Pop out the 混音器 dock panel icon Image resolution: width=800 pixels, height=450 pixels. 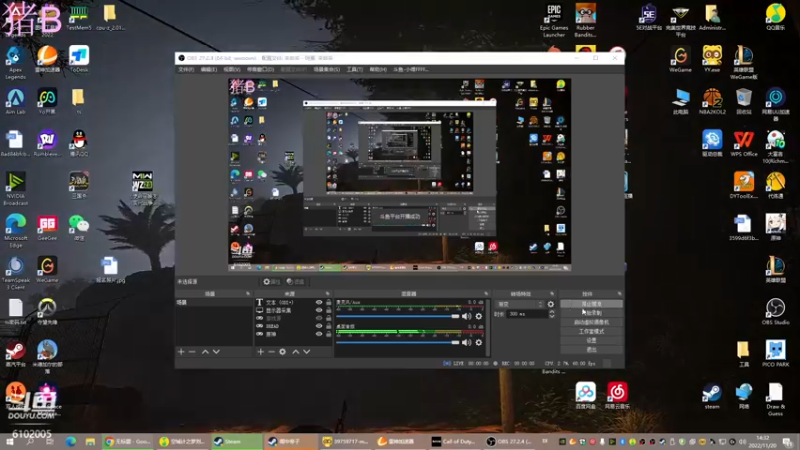point(486,294)
